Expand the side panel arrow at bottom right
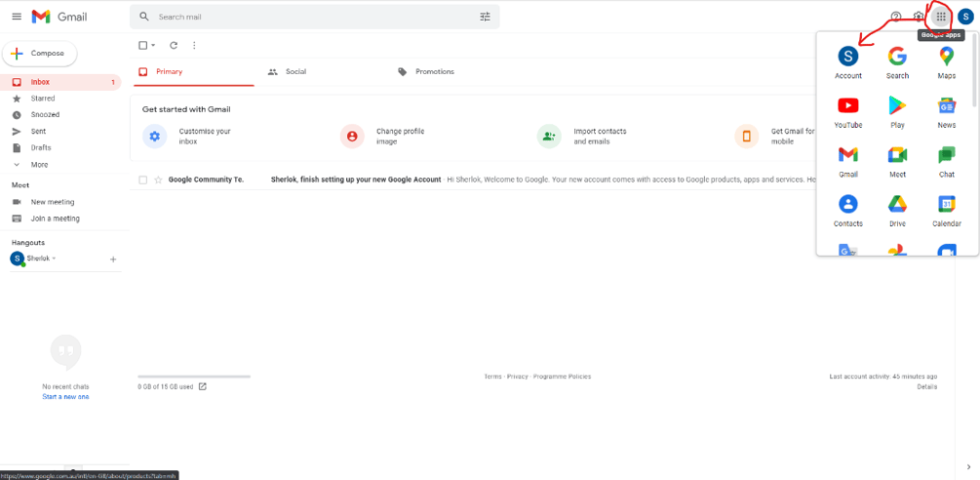The width and height of the screenshot is (980, 480). click(967, 466)
